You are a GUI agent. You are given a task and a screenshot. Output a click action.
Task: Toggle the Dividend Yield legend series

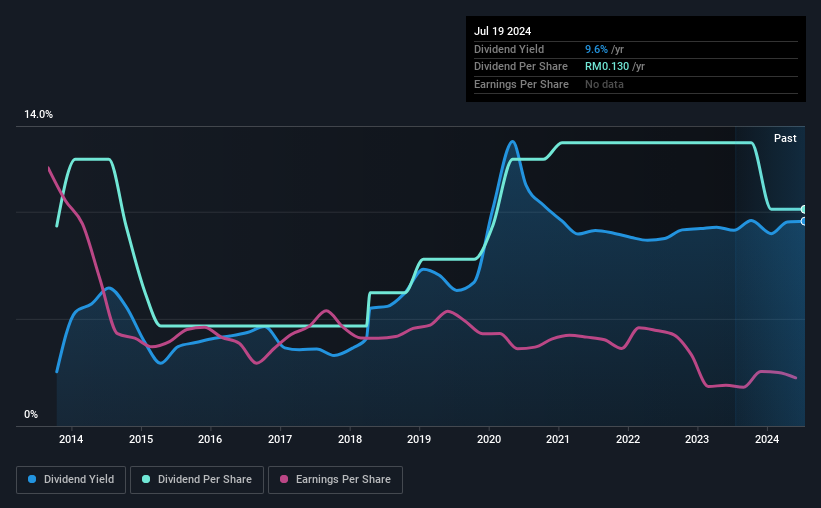click(x=71, y=480)
